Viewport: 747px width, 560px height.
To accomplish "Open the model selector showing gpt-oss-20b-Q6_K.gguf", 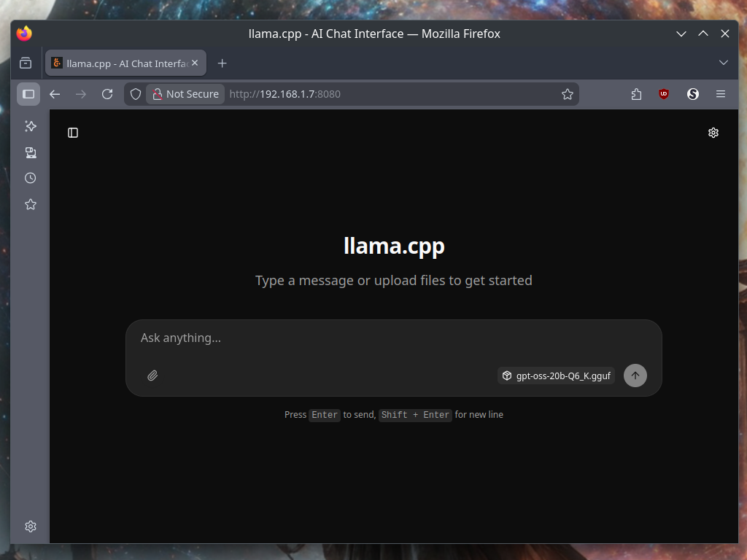I will (556, 375).
